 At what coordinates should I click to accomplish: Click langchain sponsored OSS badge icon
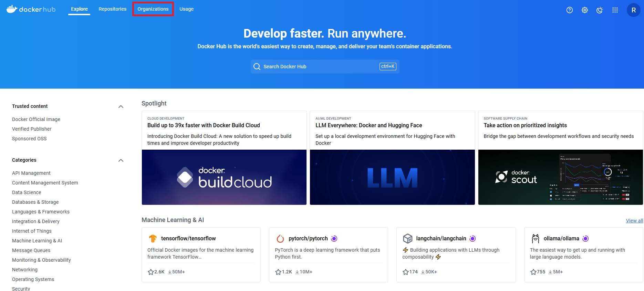pyautogui.click(x=472, y=239)
